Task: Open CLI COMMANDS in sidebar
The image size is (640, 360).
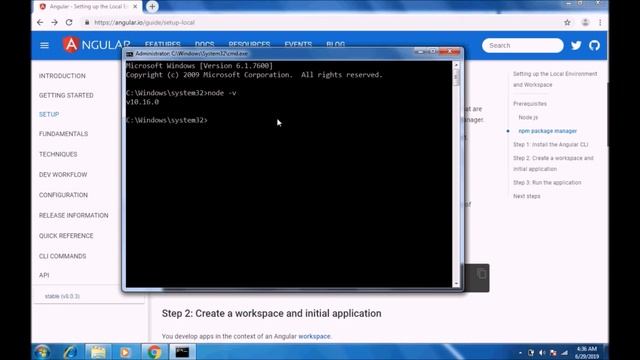Action: 62,256
